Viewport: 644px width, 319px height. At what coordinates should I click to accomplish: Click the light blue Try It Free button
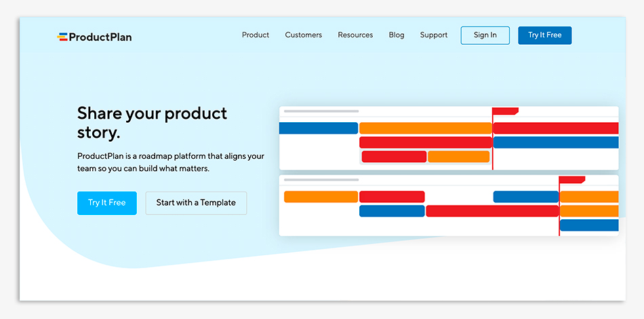pyautogui.click(x=107, y=203)
